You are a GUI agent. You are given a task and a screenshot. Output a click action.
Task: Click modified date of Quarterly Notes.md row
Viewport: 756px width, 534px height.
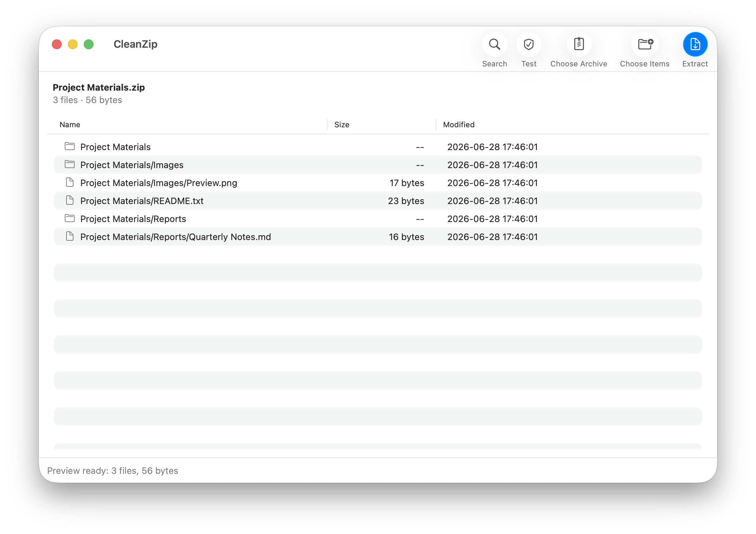point(493,237)
